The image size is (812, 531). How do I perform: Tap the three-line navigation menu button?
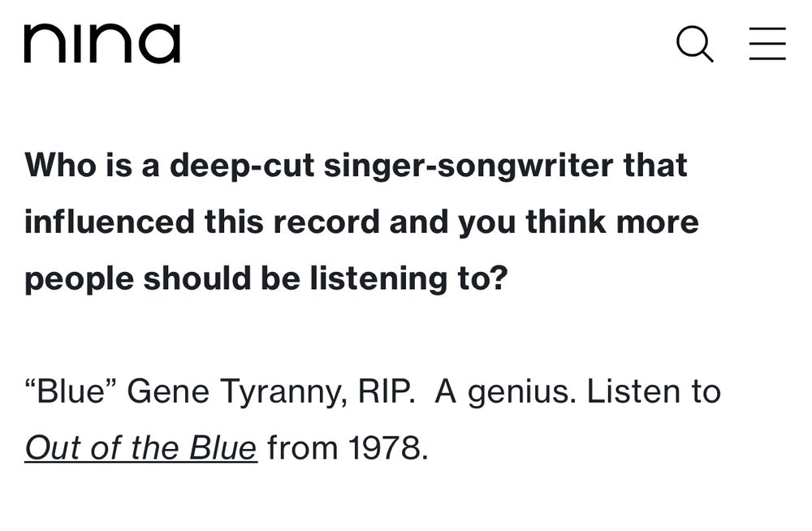point(767,44)
